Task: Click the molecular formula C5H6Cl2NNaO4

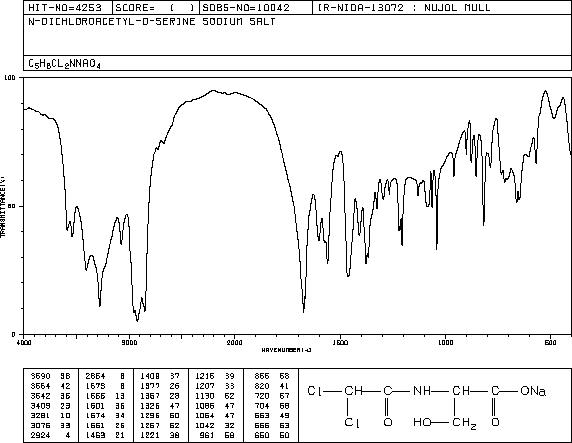Action: click(x=64, y=64)
